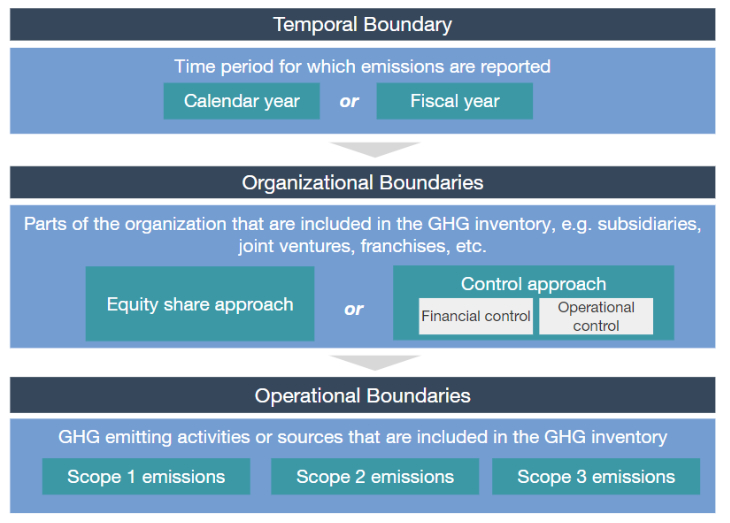Click the subsidiaries and joint ventures description text
The height and width of the screenshot is (523, 730).
point(362,235)
